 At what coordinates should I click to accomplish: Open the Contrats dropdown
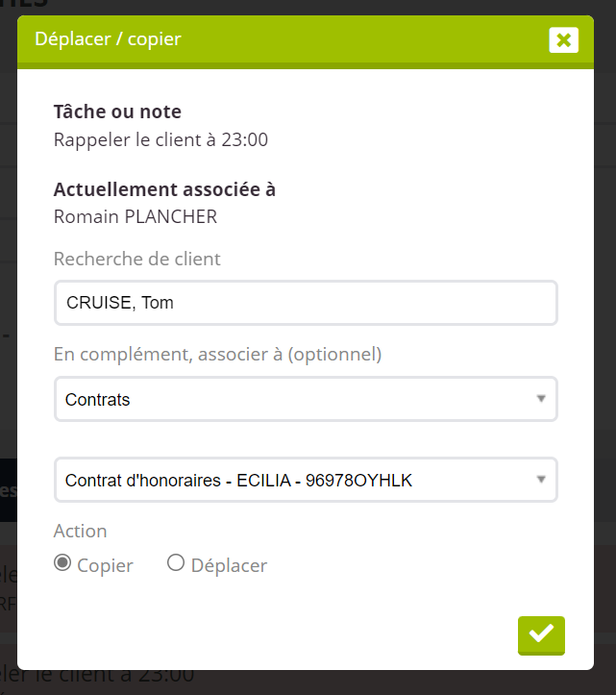pyautogui.click(x=306, y=399)
